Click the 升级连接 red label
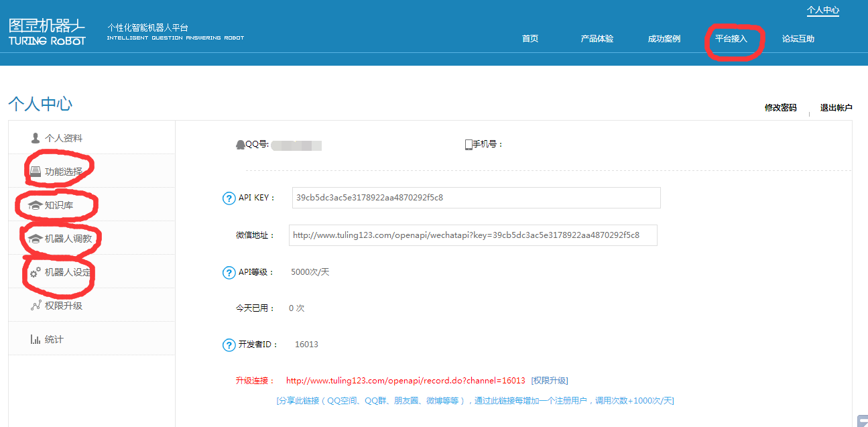The image size is (868, 427). point(255,381)
